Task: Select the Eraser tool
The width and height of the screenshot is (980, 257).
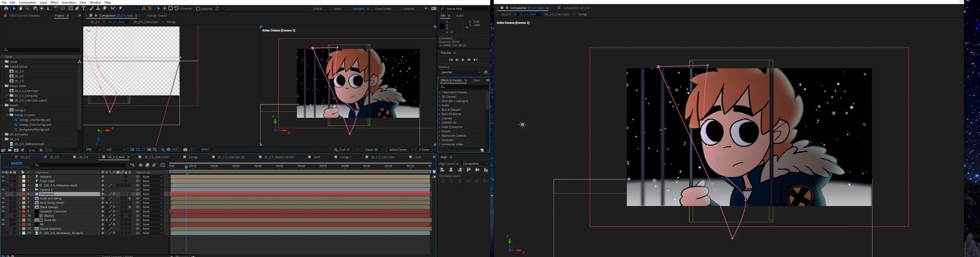Action: 104,8
